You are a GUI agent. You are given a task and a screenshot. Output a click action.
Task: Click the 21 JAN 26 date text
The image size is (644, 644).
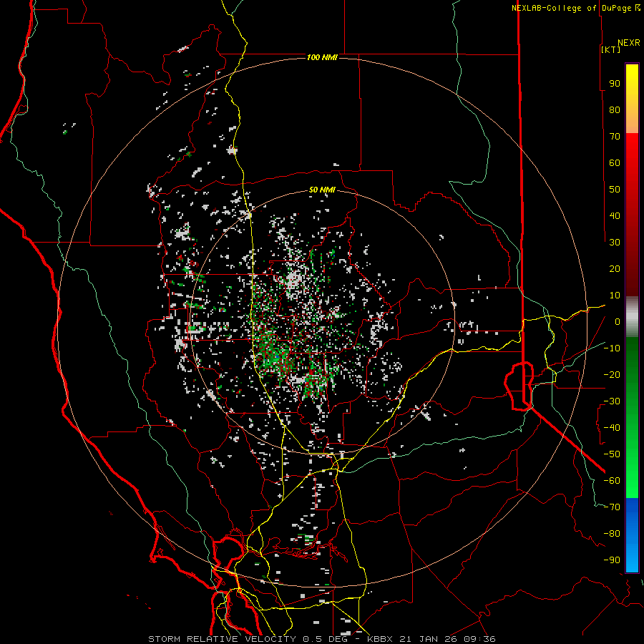tap(429, 639)
